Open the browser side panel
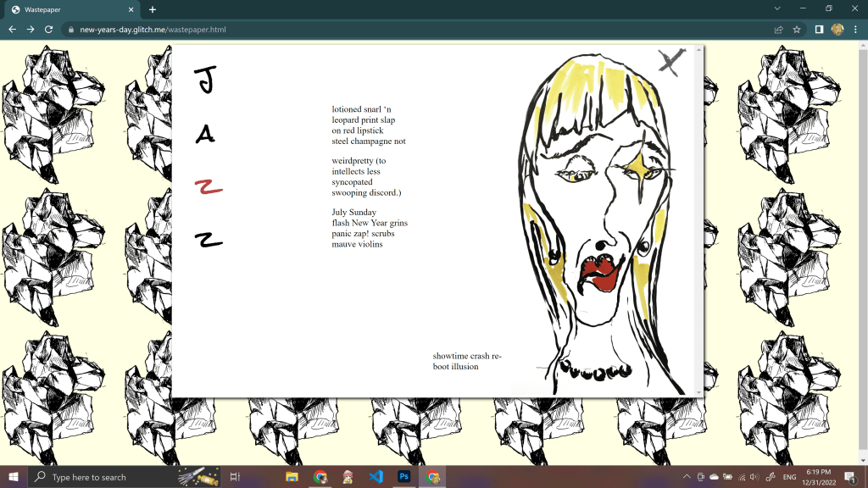The image size is (868, 488). coord(819,29)
